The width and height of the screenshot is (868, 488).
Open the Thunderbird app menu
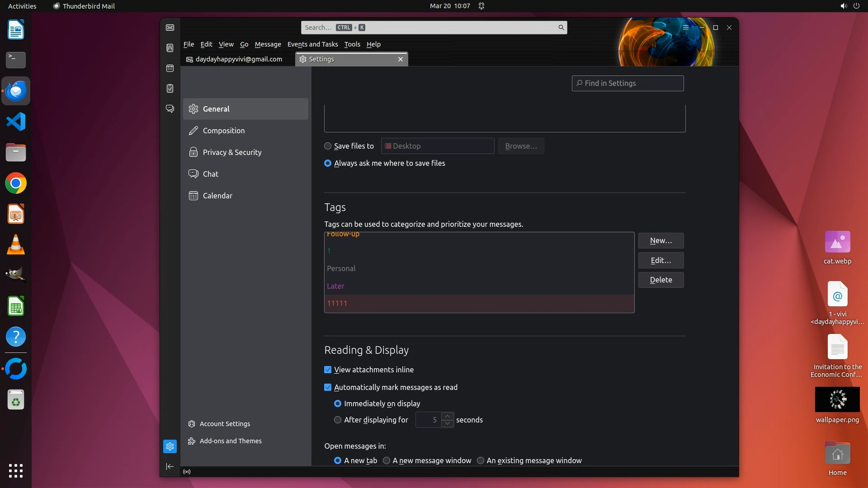point(685,28)
